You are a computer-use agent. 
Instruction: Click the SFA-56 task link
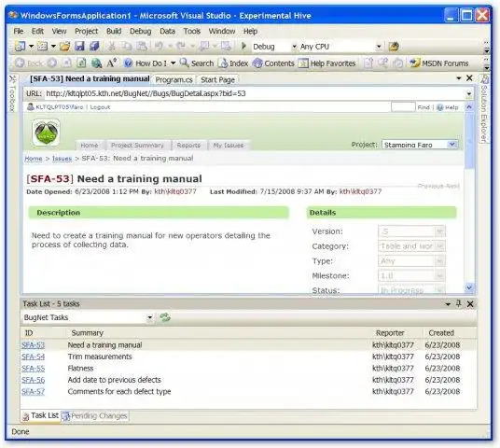34,380
